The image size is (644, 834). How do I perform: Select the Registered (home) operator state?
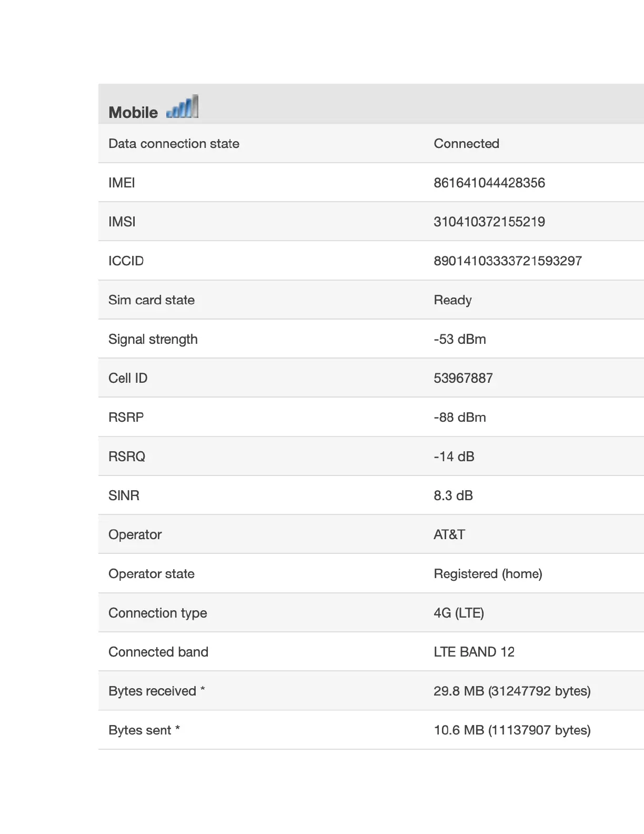pos(488,574)
